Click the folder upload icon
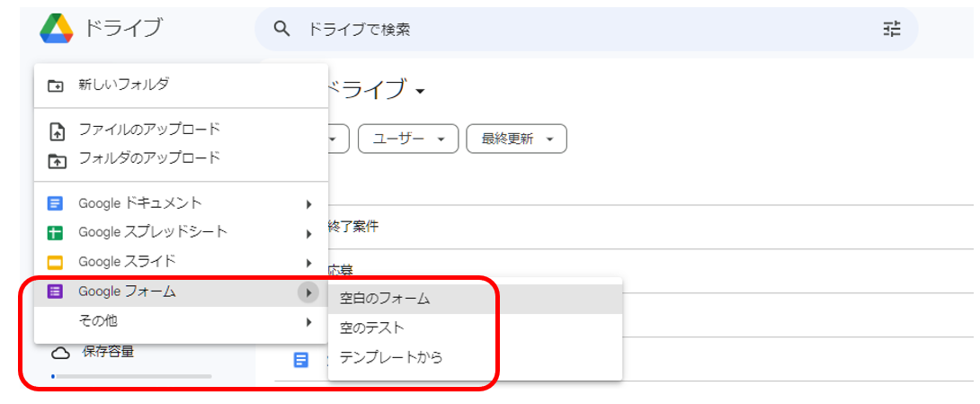This screenshot has height=404, width=980. click(x=57, y=161)
